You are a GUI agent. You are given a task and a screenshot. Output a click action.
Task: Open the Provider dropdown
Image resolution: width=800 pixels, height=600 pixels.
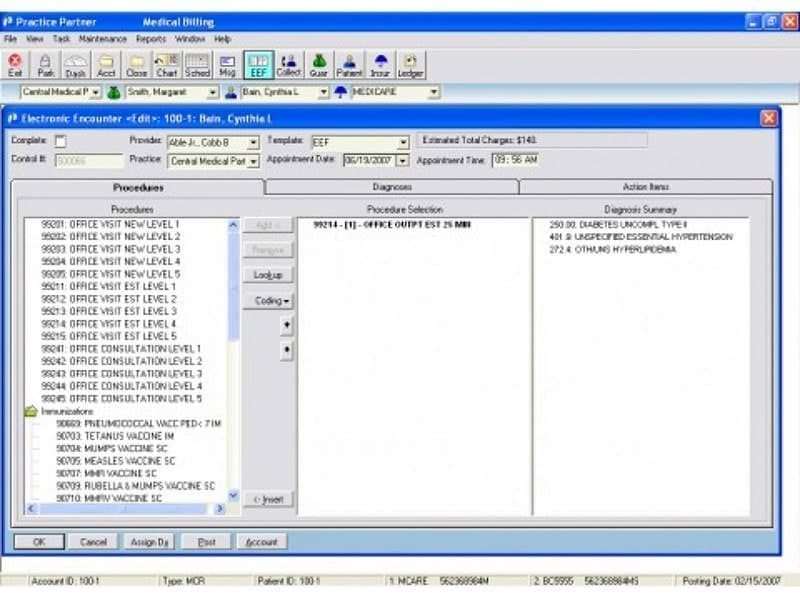(253, 142)
